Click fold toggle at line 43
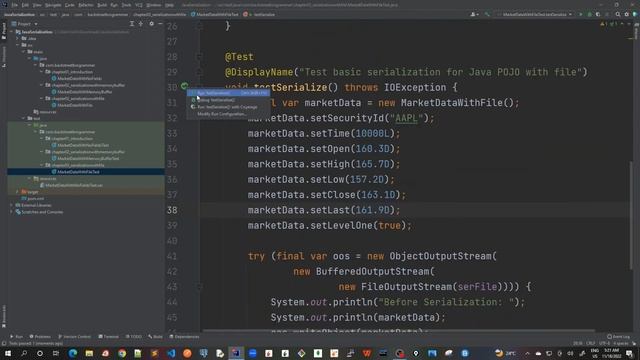640x360 pixels. pyautogui.click(x=199, y=287)
